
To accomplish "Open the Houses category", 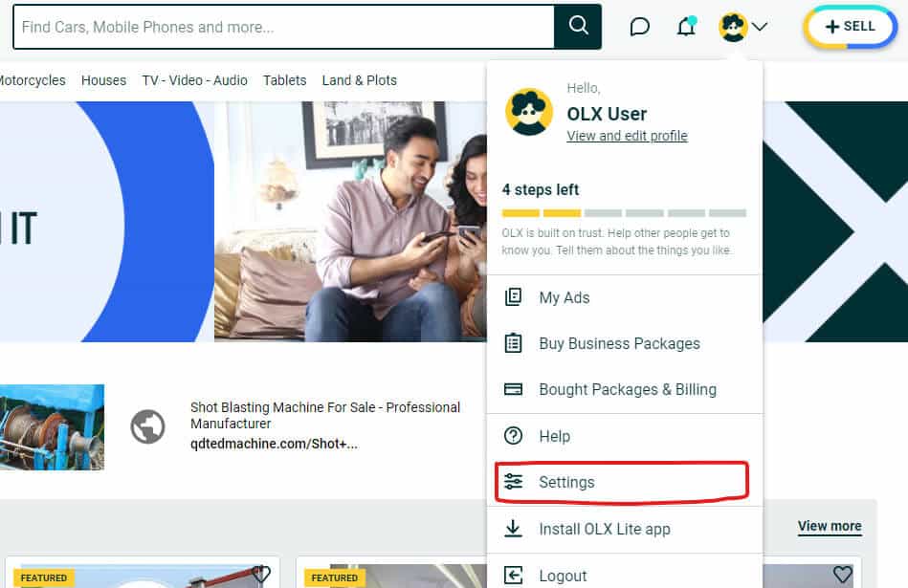I will tap(103, 80).
